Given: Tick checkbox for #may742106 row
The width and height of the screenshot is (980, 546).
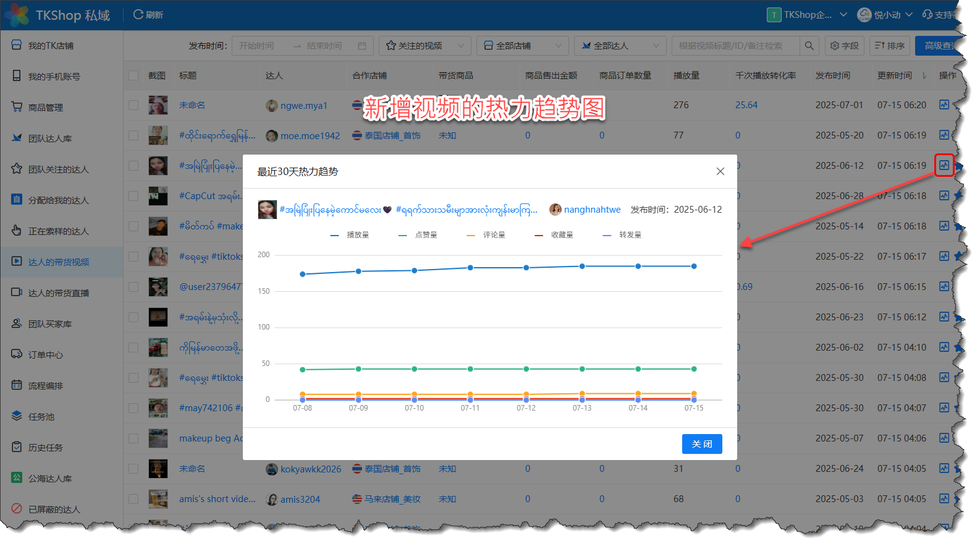Looking at the screenshot, I should point(133,408).
